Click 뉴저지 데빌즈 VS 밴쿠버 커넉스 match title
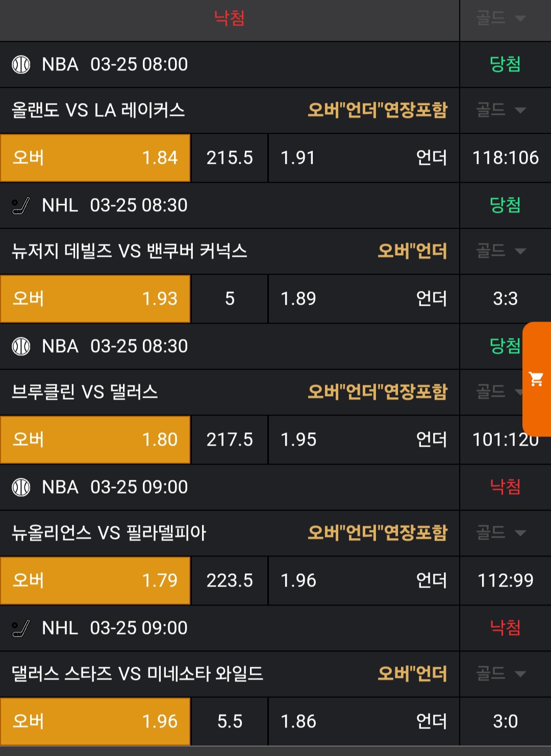551x756 pixels. coord(130,251)
